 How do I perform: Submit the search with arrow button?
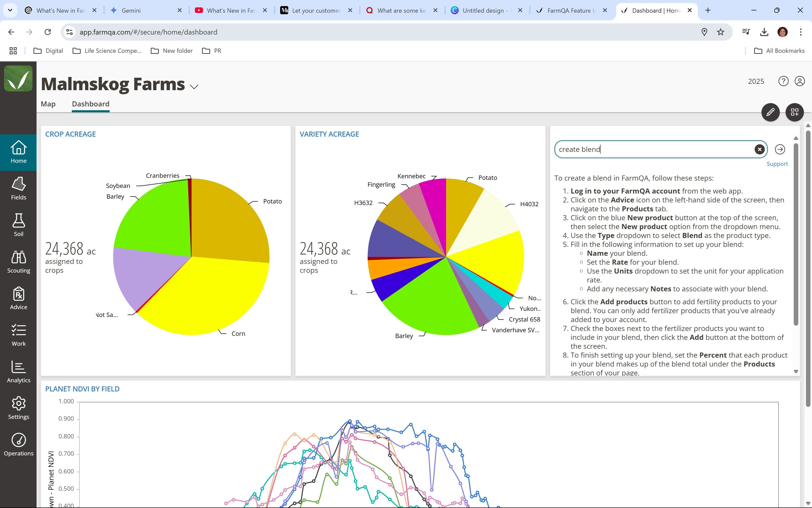pos(780,150)
